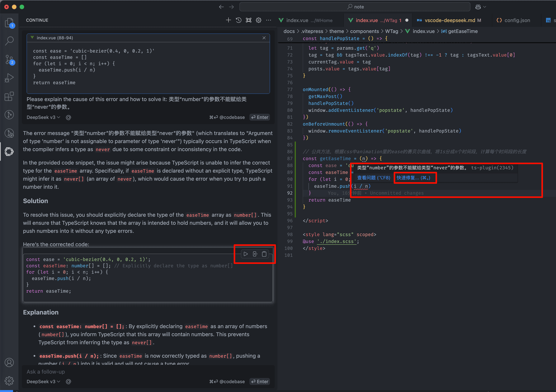This screenshot has height=392, width=556.
Task: Open the Search view in activity bar
Action: [9, 41]
